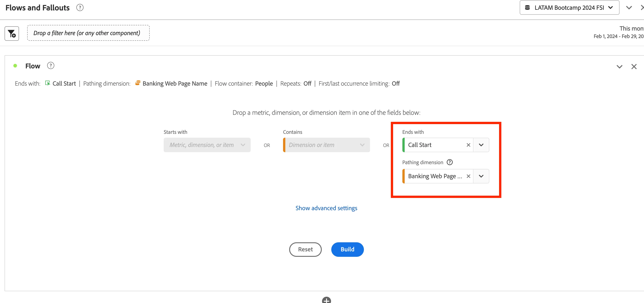The width and height of the screenshot is (644, 303).
Task: Click the Reset button
Action: (305, 249)
